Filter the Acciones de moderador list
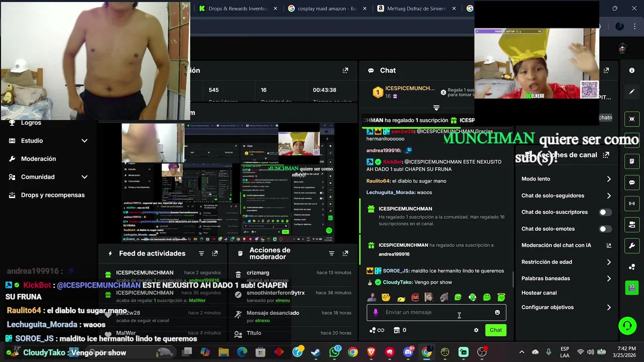Viewport: 644px width, 362px height. coord(332,253)
